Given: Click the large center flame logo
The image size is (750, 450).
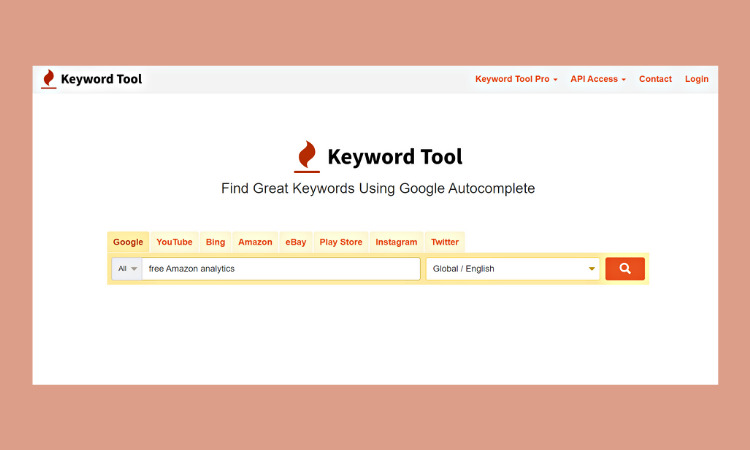Looking at the screenshot, I should [307, 156].
